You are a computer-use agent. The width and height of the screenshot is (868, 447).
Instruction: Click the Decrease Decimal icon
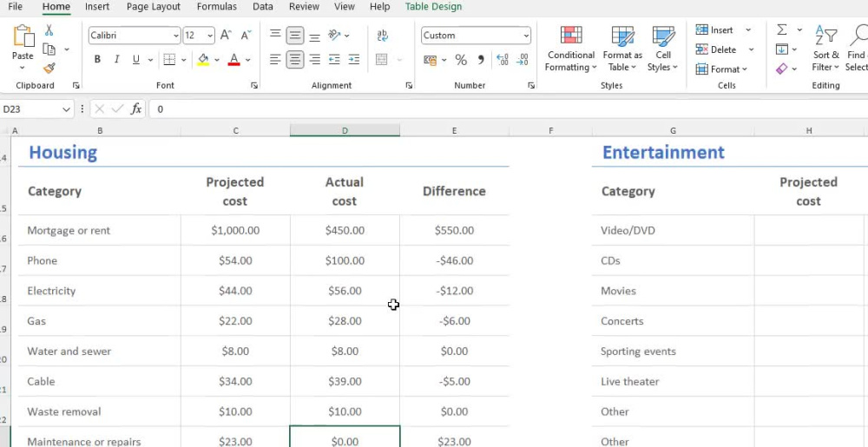click(522, 60)
